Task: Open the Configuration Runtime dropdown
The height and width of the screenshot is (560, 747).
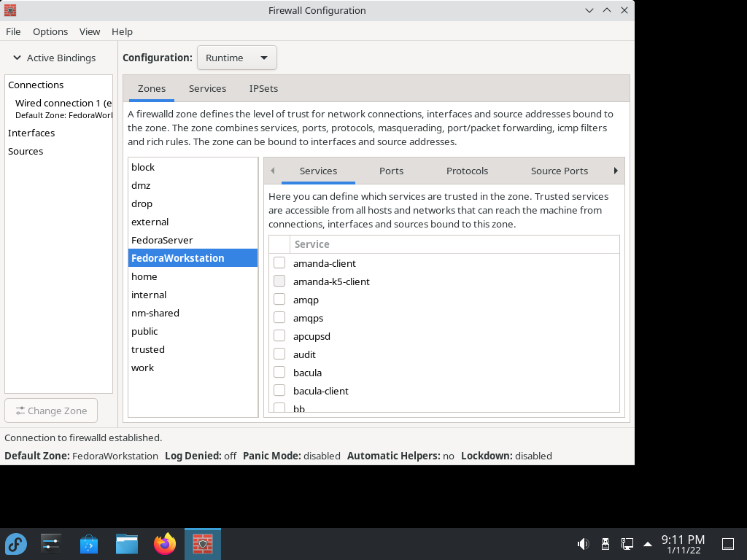Action: click(237, 58)
